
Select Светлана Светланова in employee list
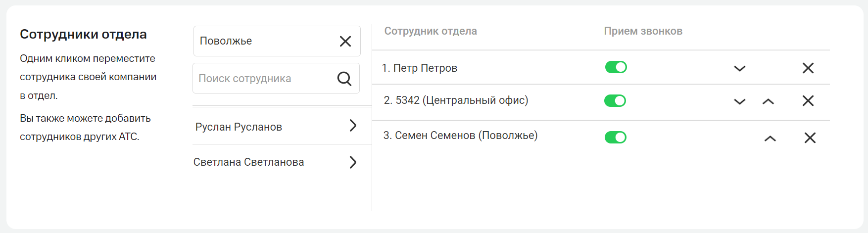[x=248, y=162]
